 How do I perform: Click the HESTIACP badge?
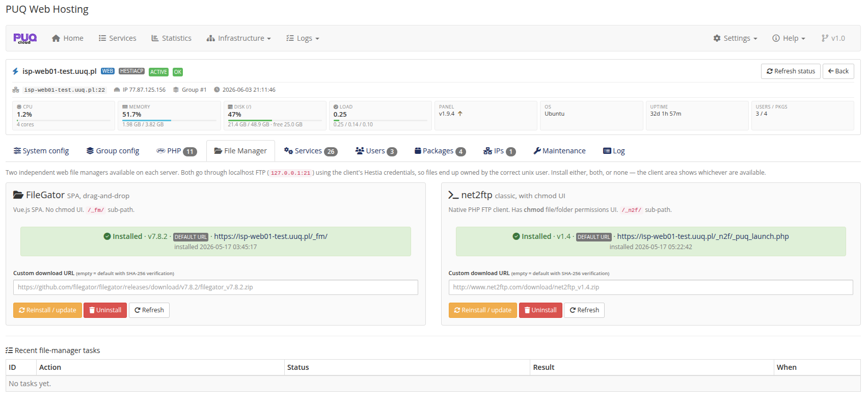131,71
